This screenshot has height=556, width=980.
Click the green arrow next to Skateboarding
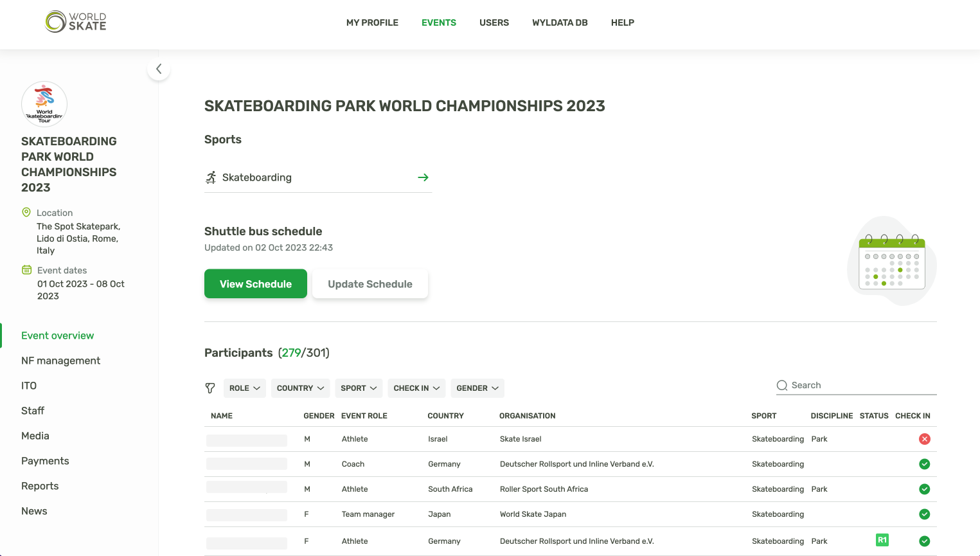[423, 177]
